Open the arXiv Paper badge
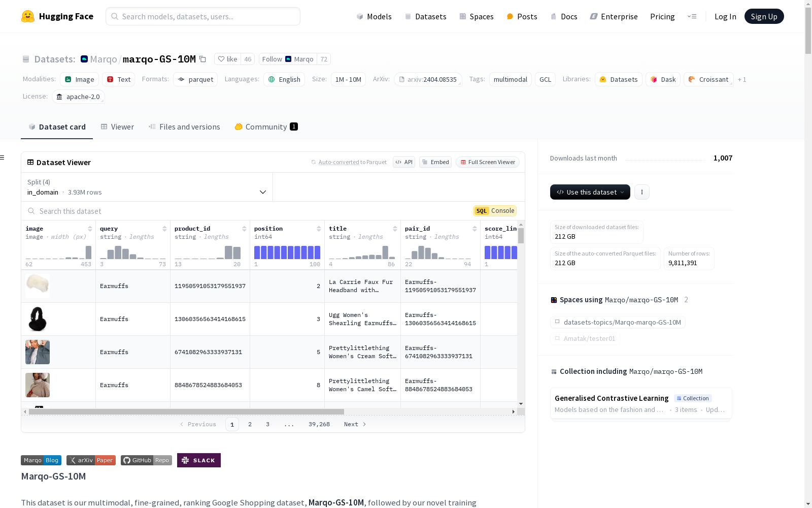This screenshot has width=812, height=508. coord(91,460)
